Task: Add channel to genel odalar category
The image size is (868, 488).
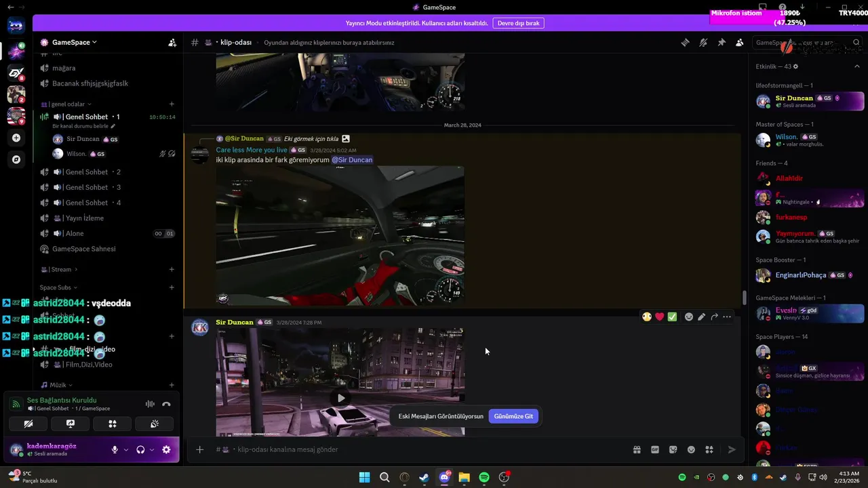Action: [x=172, y=104]
